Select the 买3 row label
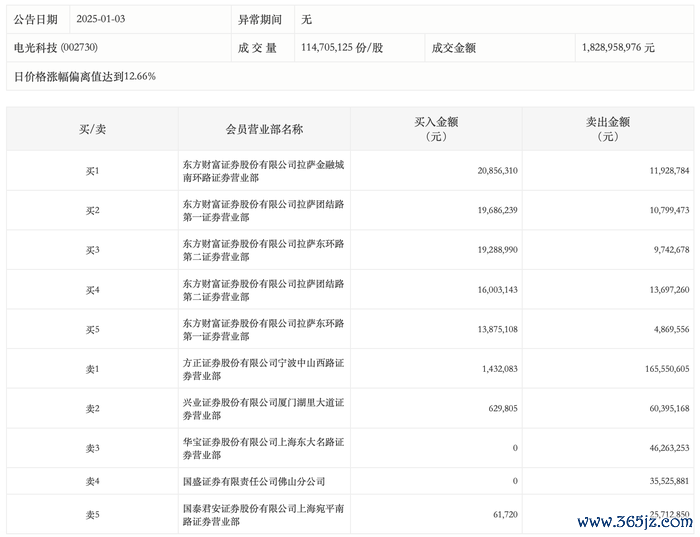Screen dimensions: 700x537 point(92,250)
